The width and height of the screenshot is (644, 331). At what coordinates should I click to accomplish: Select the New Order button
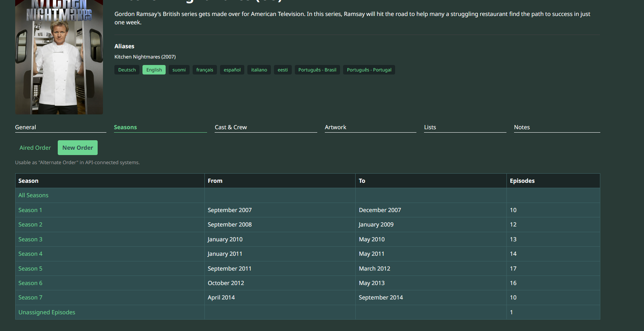coord(78,148)
